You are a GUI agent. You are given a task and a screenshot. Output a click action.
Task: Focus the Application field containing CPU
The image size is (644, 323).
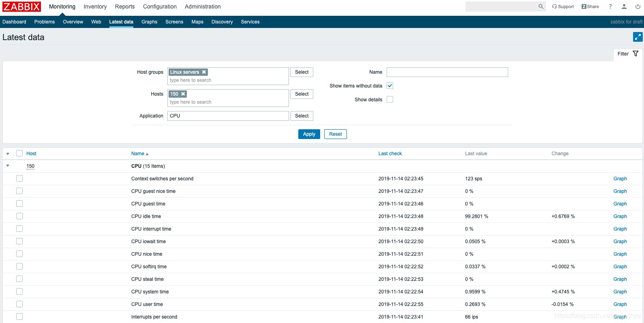pos(228,116)
